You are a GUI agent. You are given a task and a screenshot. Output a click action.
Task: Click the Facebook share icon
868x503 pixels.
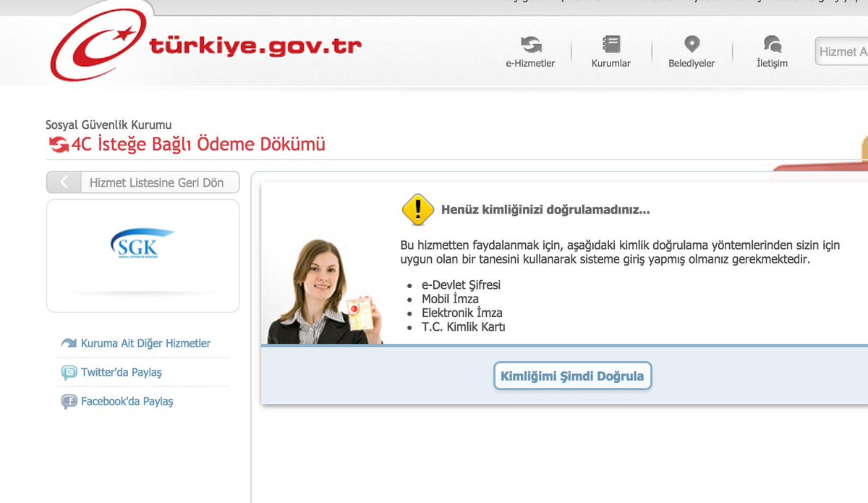(69, 402)
